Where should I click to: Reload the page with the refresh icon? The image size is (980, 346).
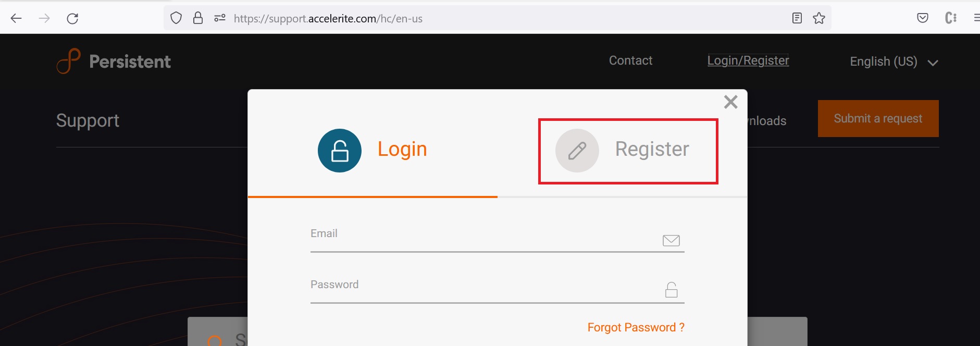point(72,19)
